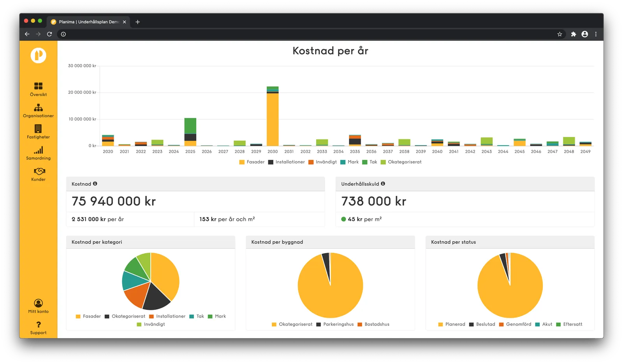This screenshot has height=364, width=623.
Task: Toggle Eftersatt legend in status pie chart
Action: click(569, 324)
